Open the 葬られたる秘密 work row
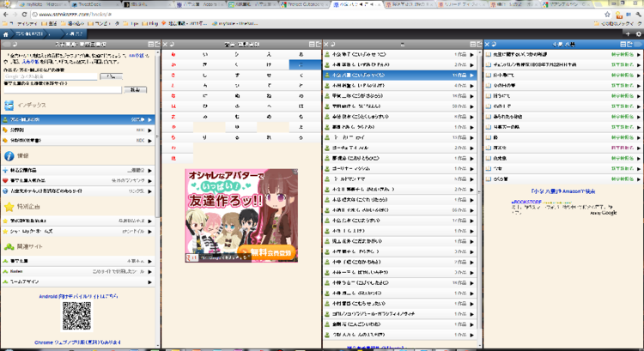 click(x=562, y=117)
